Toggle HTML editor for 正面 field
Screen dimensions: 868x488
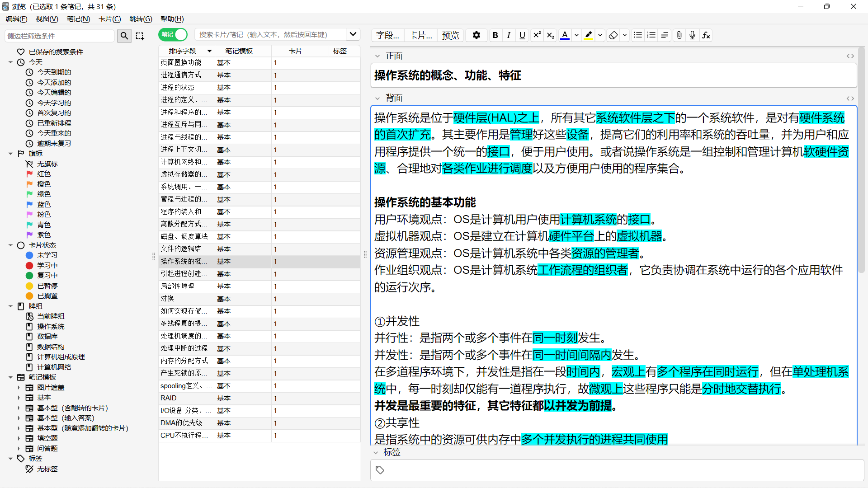pos(850,56)
